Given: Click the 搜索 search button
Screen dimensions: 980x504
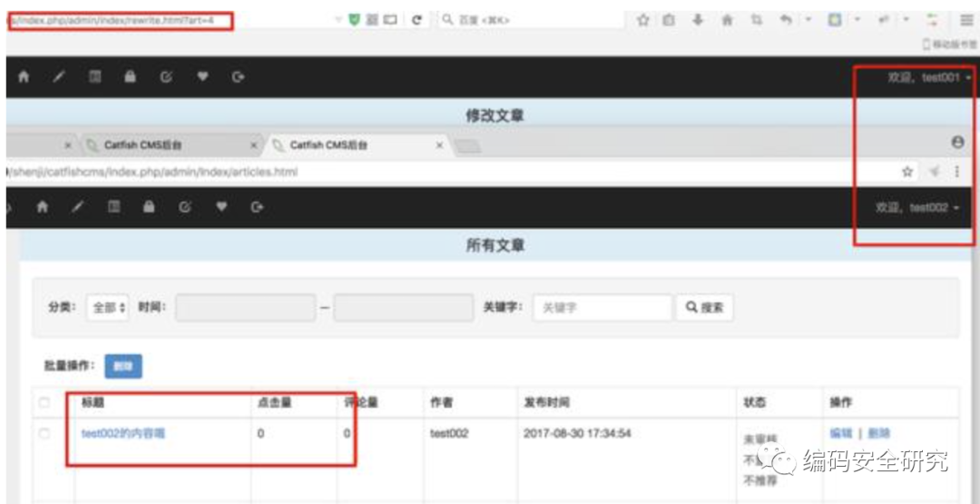Looking at the screenshot, I should pyautogui.click(x=704, y=308).
